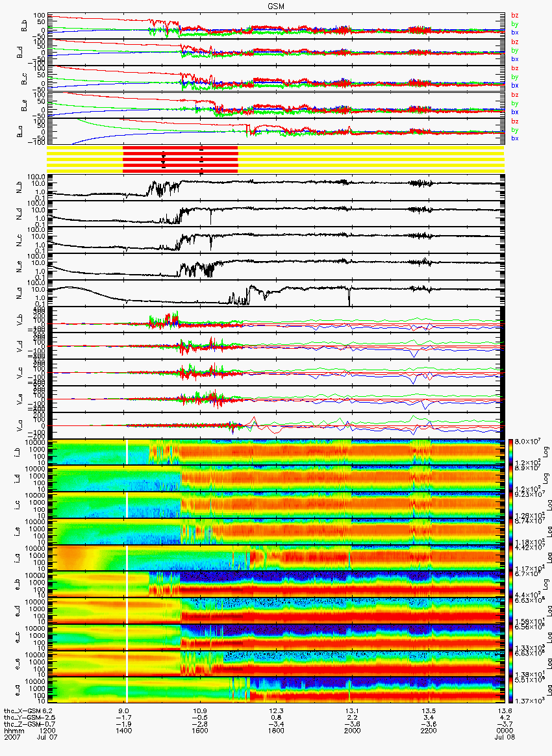Click the V_b axis label
Viewport: 552px width, 756px height.
tap(19, 319)
